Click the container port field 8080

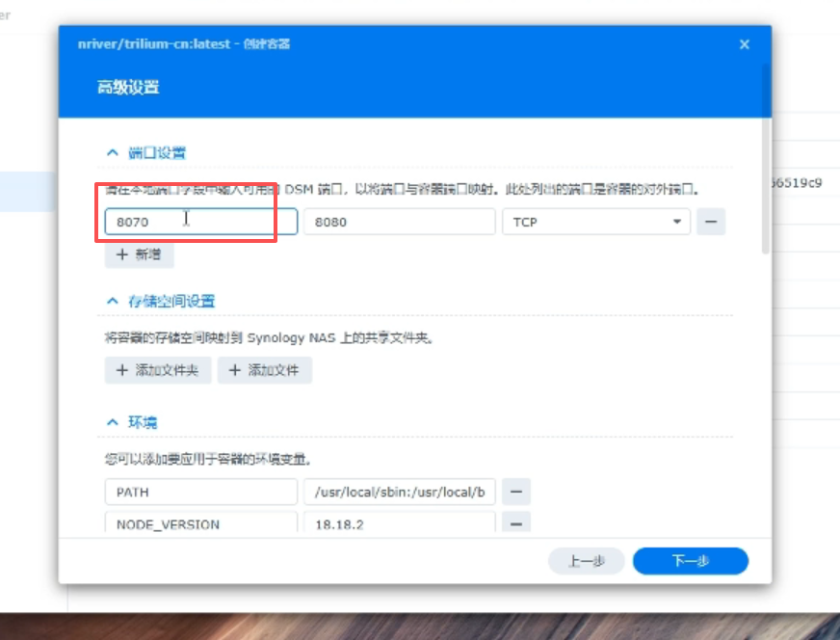399,222
